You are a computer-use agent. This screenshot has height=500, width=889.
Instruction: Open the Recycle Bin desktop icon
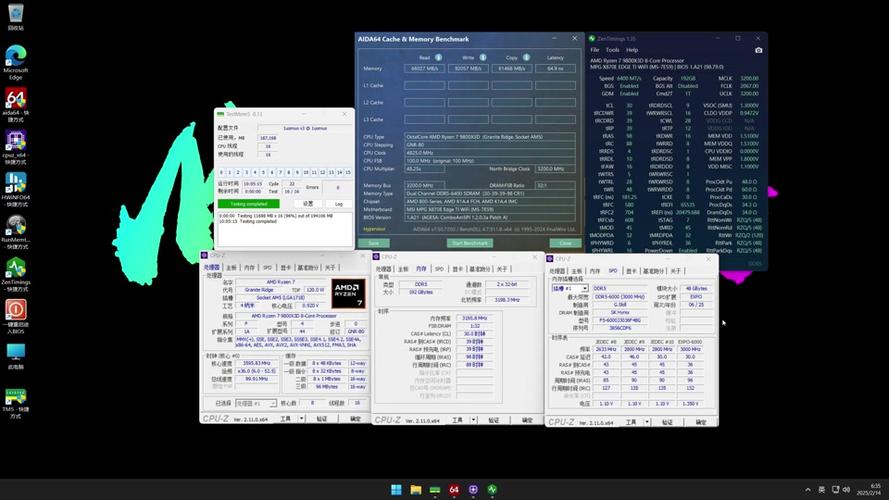16,16
